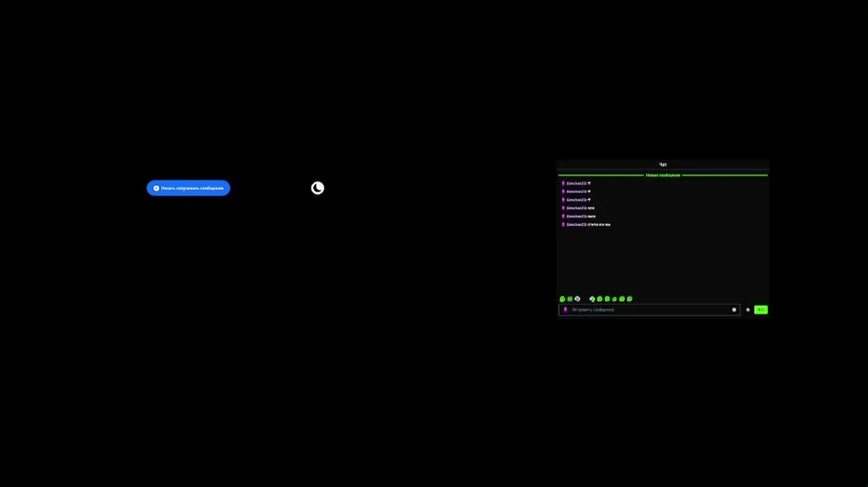
Task: Open the emoji picker in the chat input
Action: (x=734, y=310)
